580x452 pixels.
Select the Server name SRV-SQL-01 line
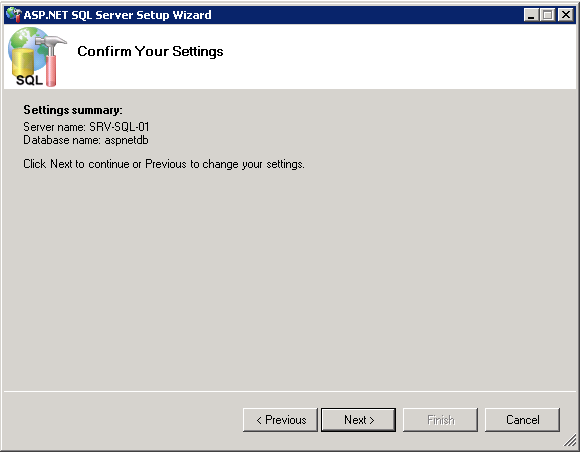[86, 127]
